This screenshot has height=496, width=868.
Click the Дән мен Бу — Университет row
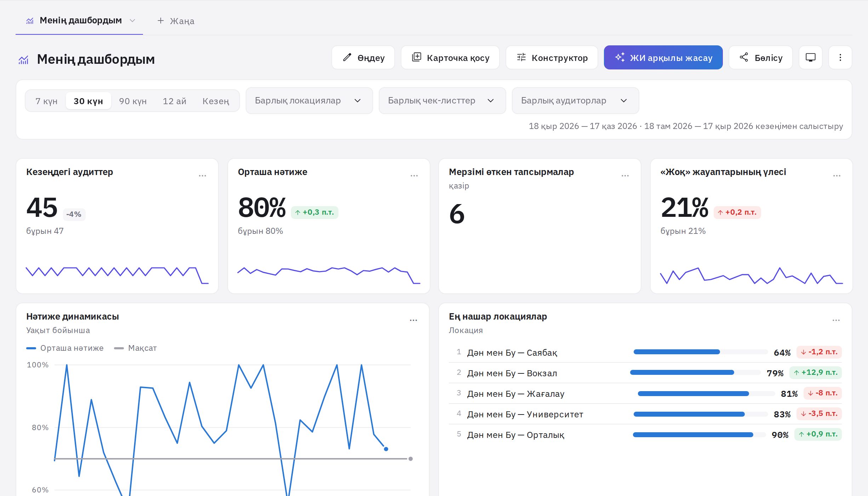pos(645,414)
